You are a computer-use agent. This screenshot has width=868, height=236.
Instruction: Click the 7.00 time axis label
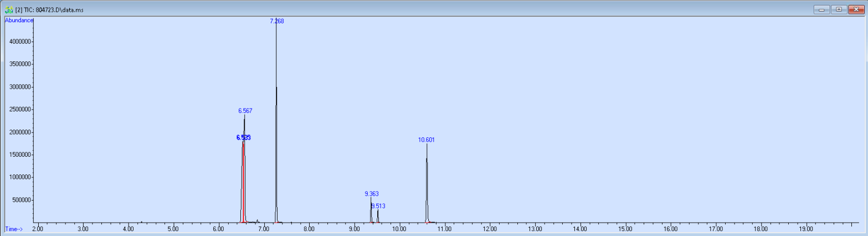coord(264,228)
